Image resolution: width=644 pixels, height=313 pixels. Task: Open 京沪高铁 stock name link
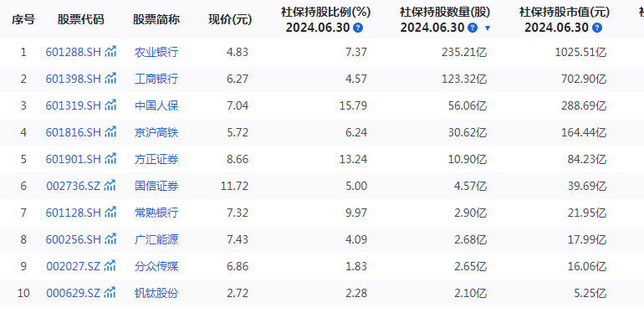(156, 132)
